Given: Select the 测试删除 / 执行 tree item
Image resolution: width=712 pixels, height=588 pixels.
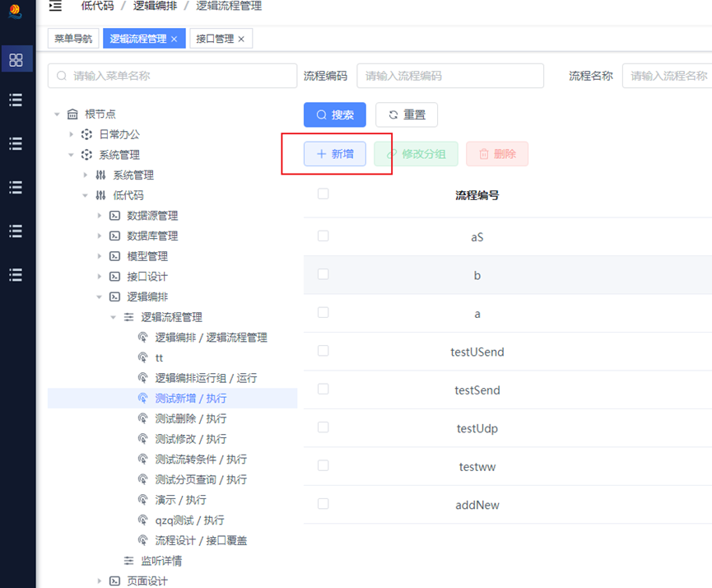Looking at the screenshot, I should 191,418.
